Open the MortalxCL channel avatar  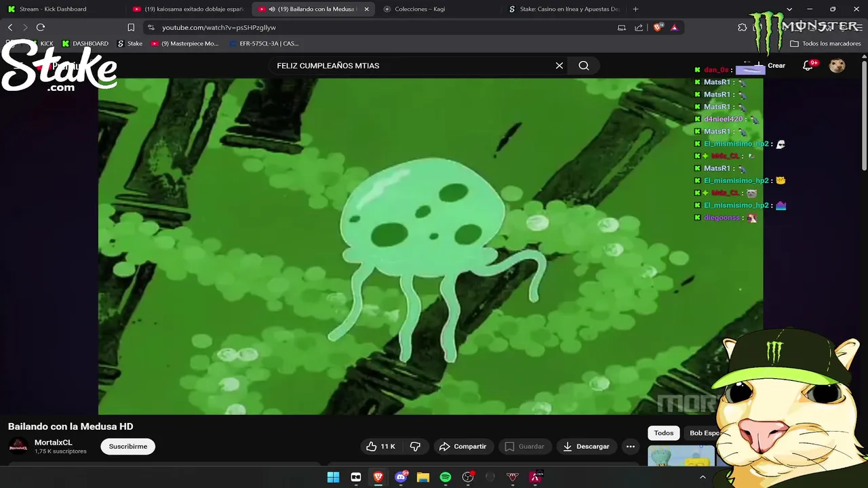tap(18, 446)
